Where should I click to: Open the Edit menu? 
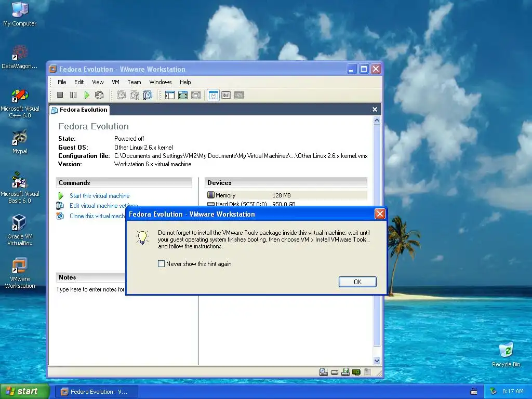(x=79, y=82)
